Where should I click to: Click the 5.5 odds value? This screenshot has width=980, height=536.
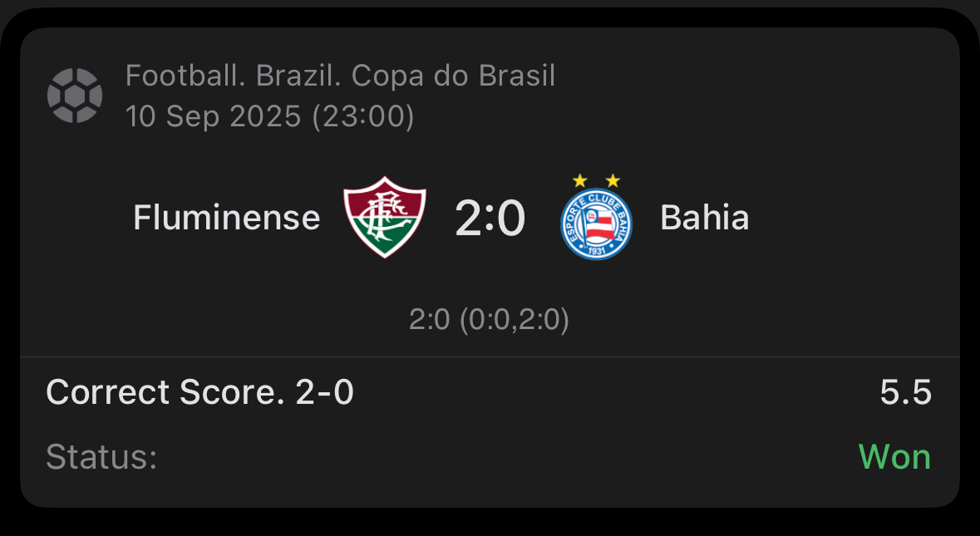(905, 392)
